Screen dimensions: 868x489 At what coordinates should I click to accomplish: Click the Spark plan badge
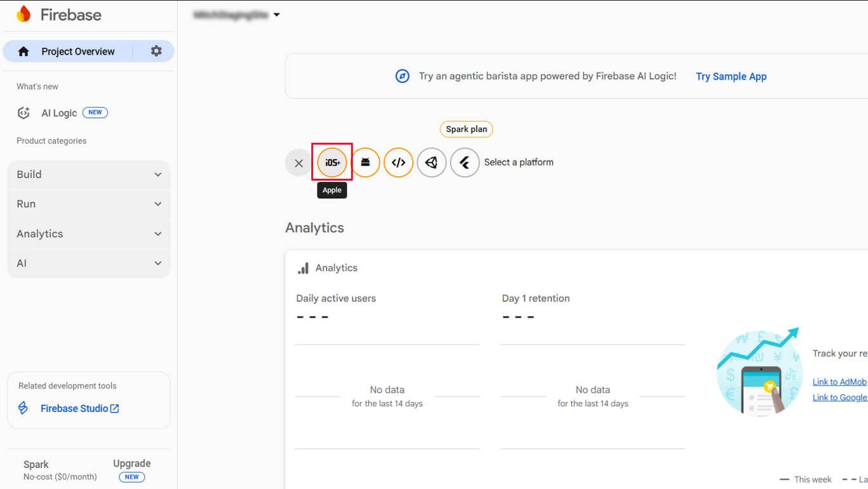(466, 129)
